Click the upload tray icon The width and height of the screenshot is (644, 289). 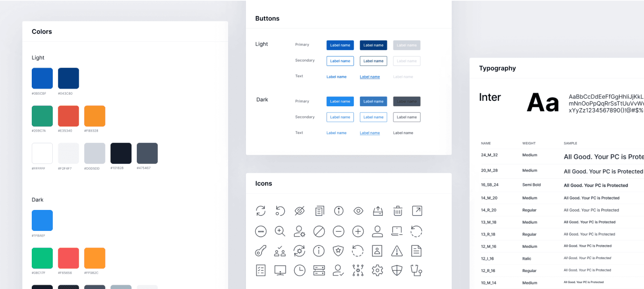point(378,211)
